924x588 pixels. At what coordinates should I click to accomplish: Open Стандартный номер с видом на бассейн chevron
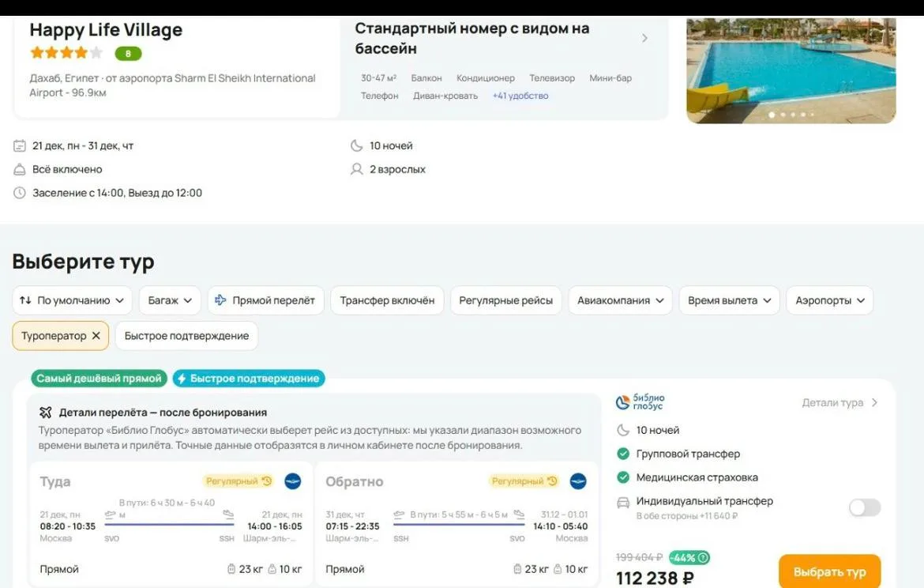pyautogui.click(x=644, y=39)
